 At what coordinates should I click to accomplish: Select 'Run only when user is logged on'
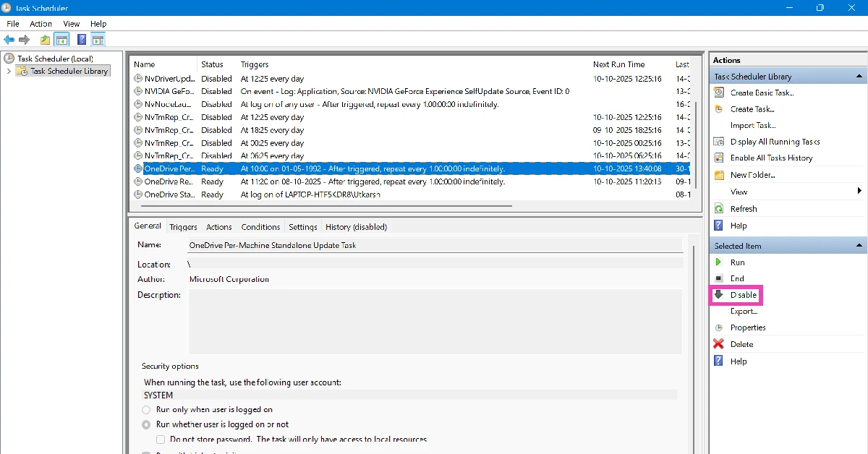pyautogui.click(x=146, y=410)
